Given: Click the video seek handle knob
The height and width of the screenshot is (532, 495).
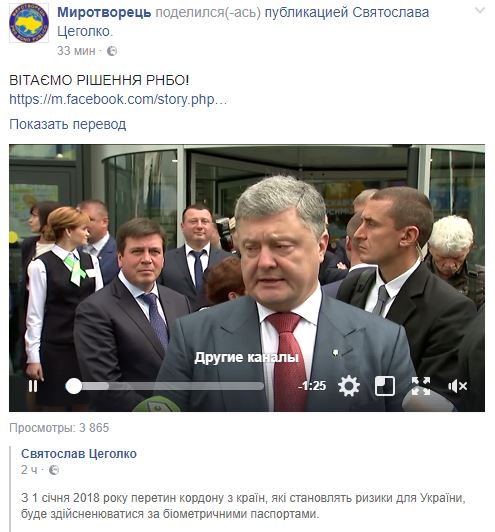Looking at the screenshot, I should (x=74, y=386).
